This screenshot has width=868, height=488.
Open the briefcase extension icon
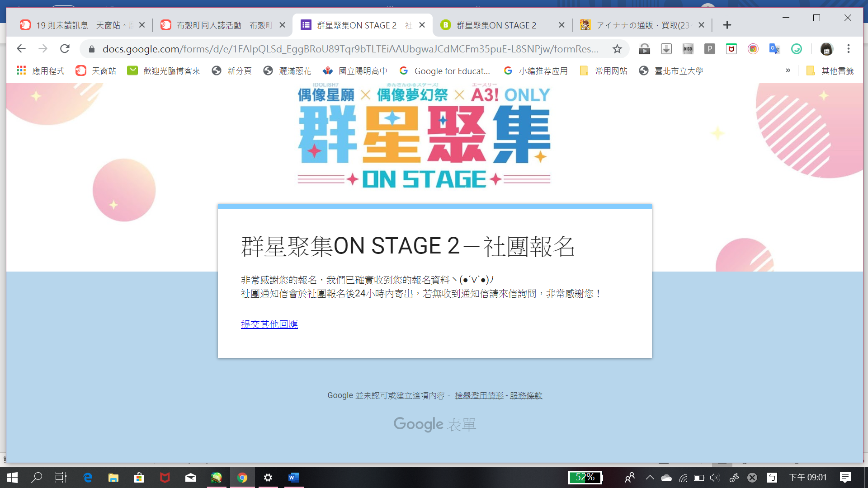coord(644,49)
